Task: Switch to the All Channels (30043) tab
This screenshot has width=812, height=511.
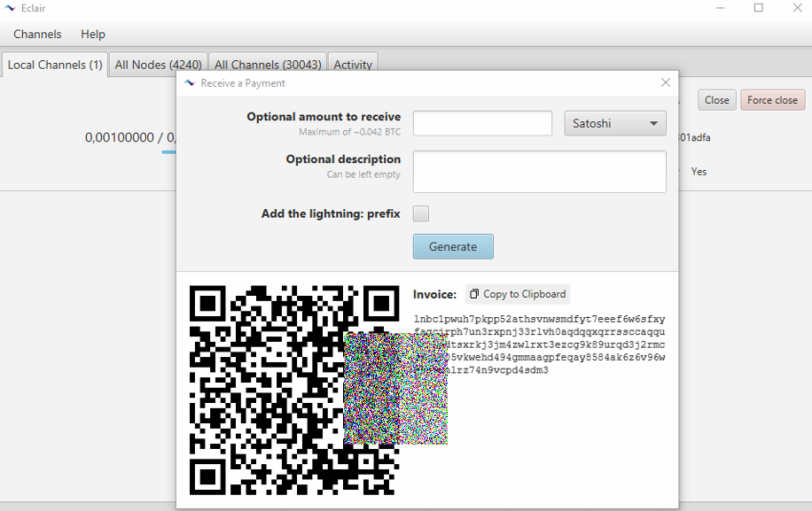Action: coord(268,65)
